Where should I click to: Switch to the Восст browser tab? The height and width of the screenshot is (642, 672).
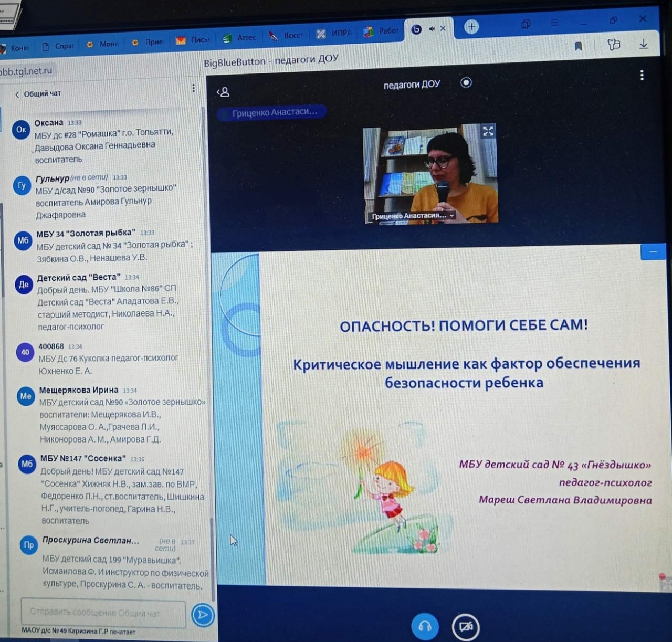286,36
